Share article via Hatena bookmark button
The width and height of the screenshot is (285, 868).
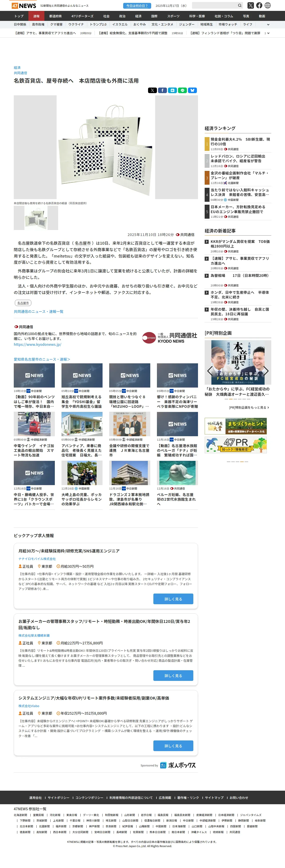tap(172, 90)
